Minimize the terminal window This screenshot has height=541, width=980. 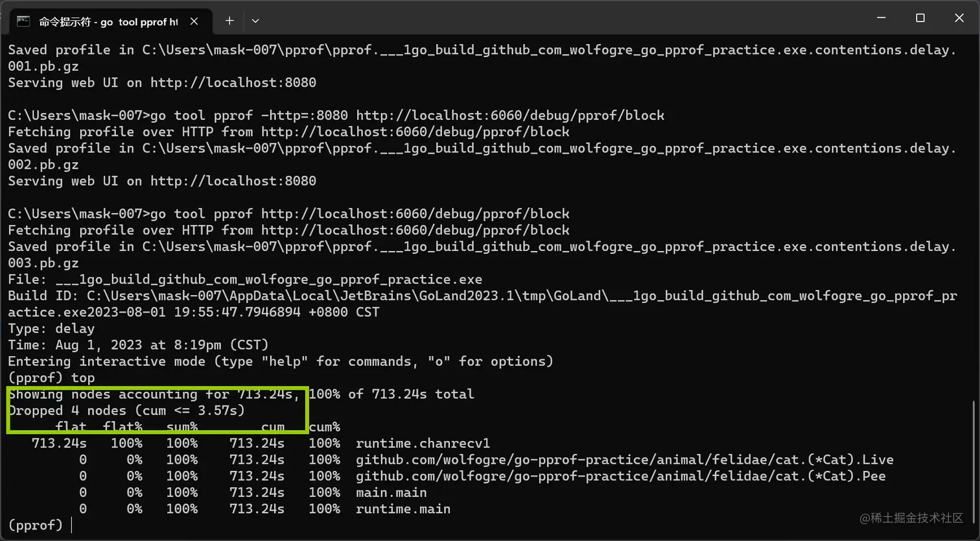[x=881, y=18]
